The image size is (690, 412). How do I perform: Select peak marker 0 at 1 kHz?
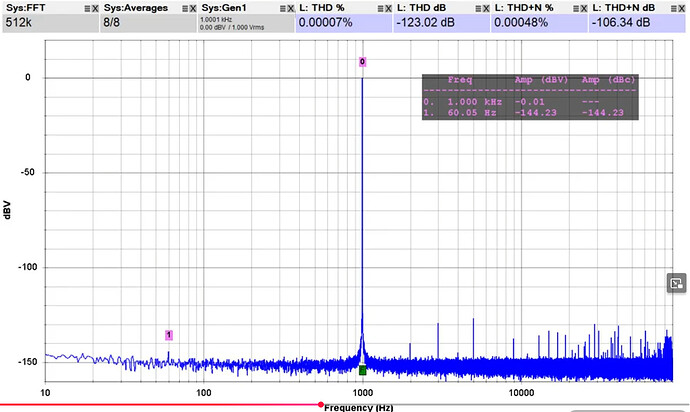[x=362, y=62]
